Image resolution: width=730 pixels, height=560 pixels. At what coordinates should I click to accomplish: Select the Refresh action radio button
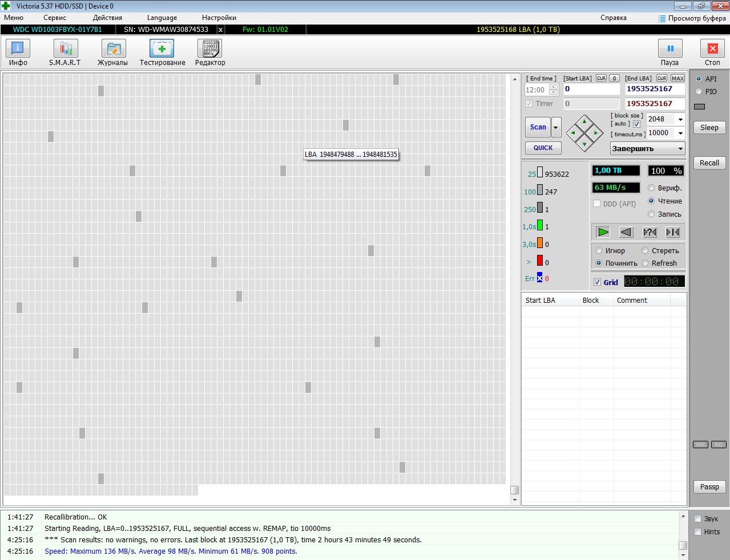(x=645, y=263)
